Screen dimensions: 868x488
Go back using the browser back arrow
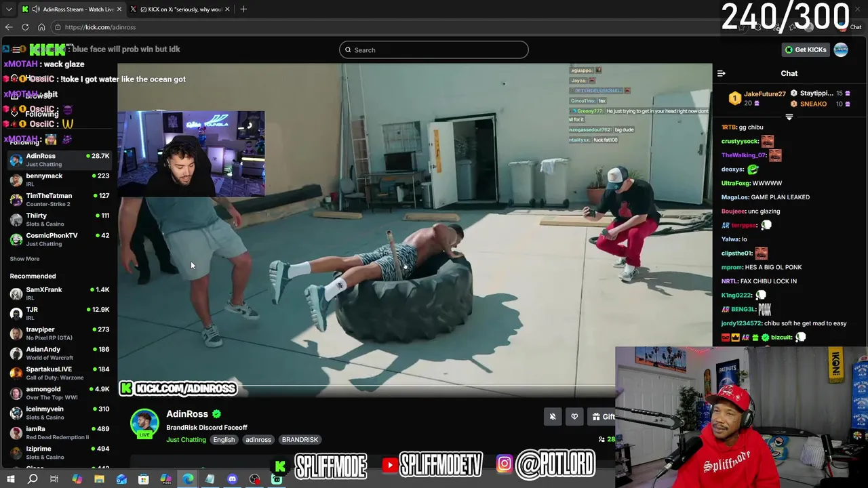point(9,27)
